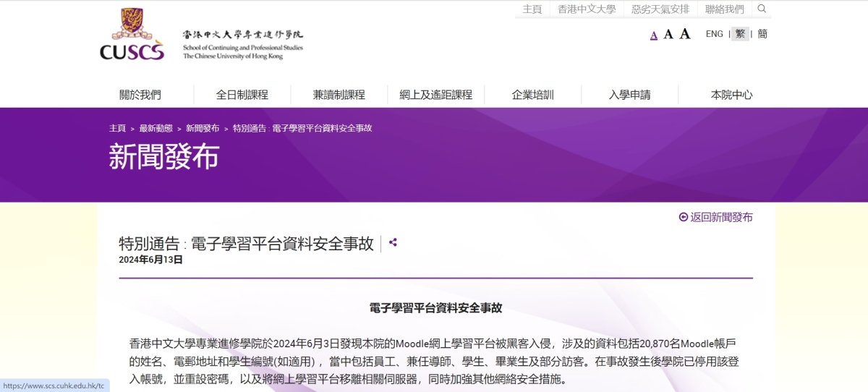
Task: Click the share icon beside the title
Action: 393,242
